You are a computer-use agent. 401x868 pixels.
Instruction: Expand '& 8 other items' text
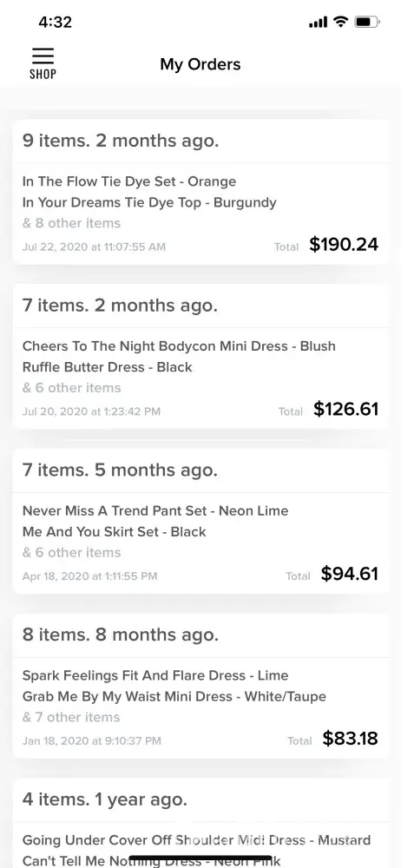[71, 223]
